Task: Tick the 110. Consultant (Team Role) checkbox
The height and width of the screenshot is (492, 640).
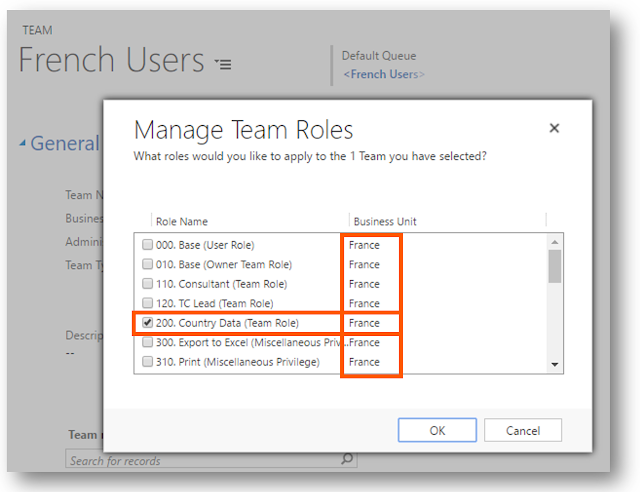Action: coord(148,284)
